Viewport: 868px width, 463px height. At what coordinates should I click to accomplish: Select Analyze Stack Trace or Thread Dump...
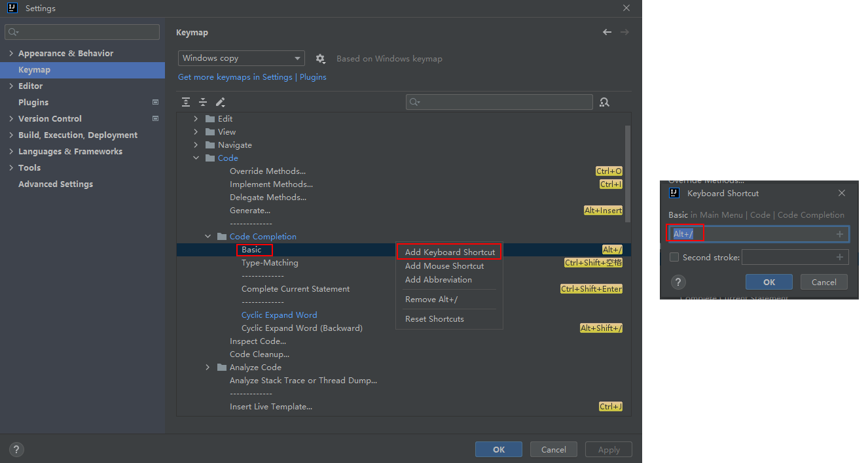tap(303, 380)
